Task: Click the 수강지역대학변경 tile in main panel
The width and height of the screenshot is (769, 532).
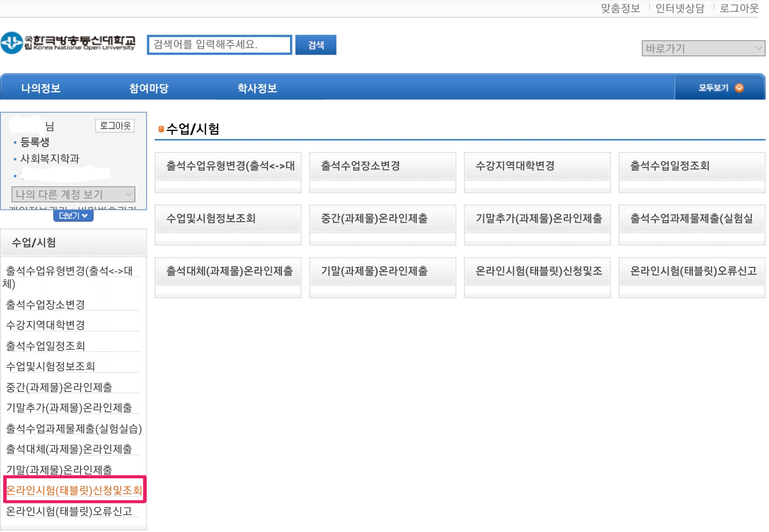Action: 538,172
